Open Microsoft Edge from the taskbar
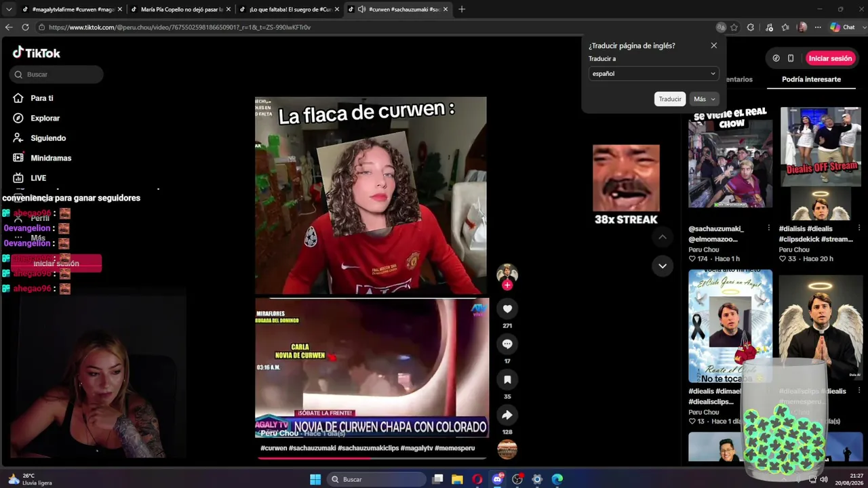 pyautogui.click(x=557, y=479)
